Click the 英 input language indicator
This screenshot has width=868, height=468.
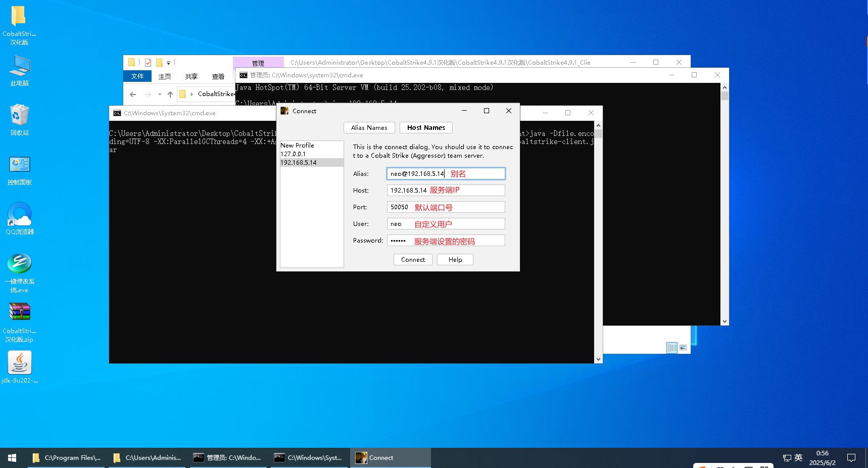tap(798, 458)
